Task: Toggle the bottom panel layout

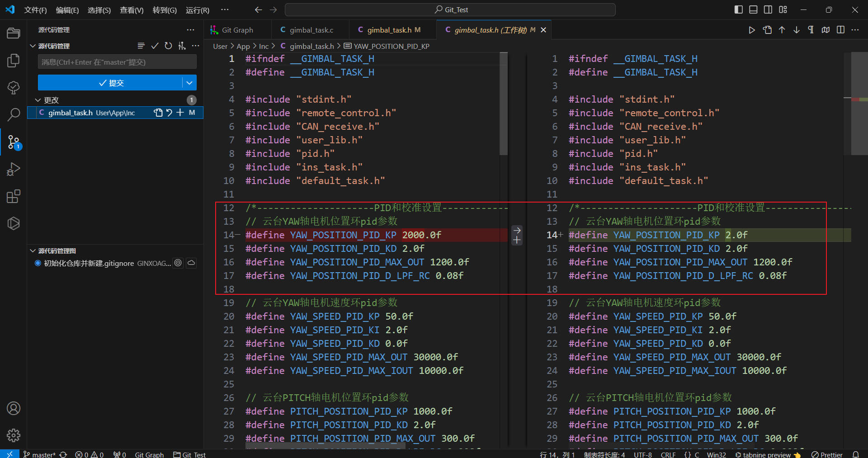Action: tap(753, 9)
